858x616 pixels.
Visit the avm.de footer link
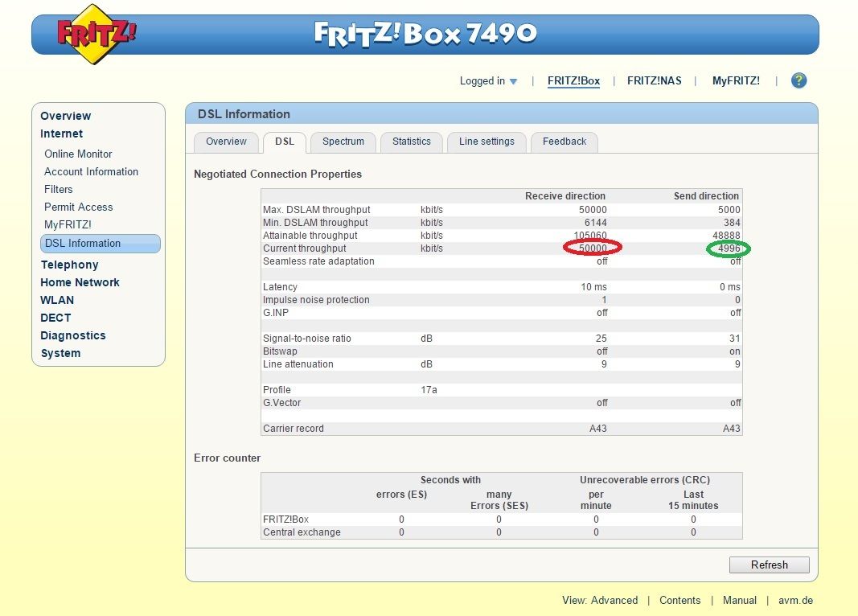pos(795,600)
